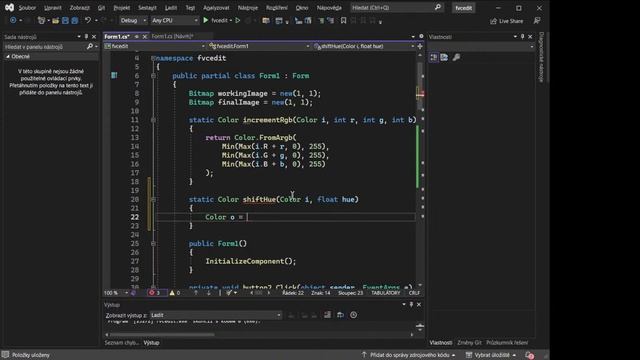640x360 pixels.
Task: Switch to the Seznam chyb tab
Action: pos(121,343)
